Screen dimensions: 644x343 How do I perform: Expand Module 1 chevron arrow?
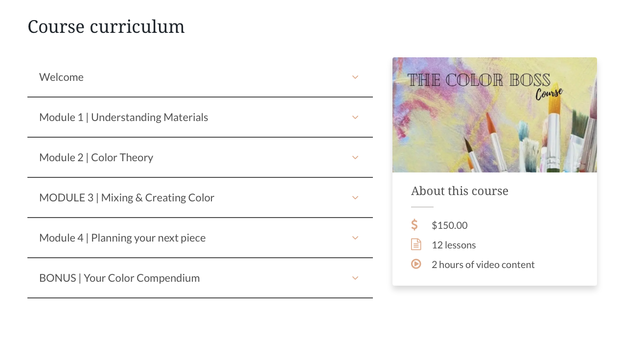coord(355,117)
